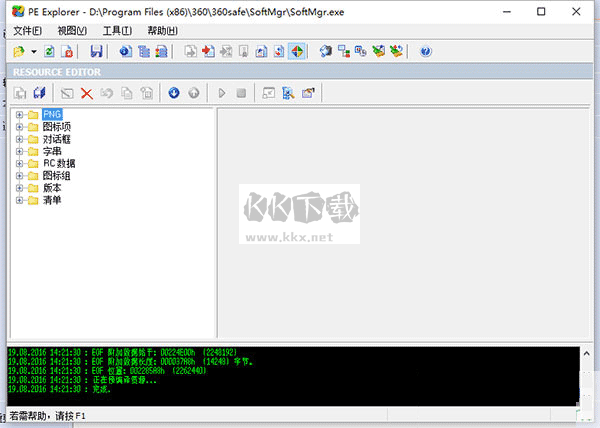
Task: Click the blue floppy Save File icon
Action: (96, 51)
